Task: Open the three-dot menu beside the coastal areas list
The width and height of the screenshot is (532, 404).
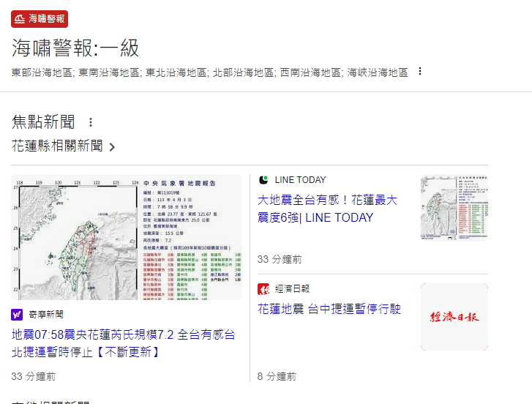Action: [420, 71]
